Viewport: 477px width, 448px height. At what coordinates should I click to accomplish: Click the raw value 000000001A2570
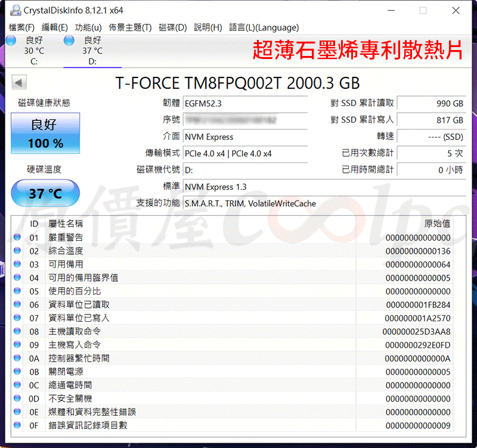point(417,318)
